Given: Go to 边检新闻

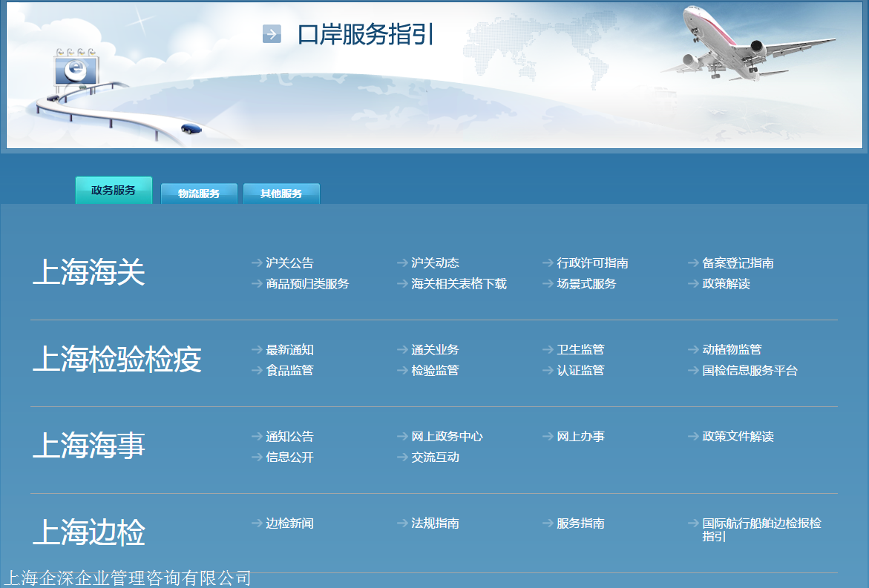Looking at the screenshot, I should (x=290, y=523).
